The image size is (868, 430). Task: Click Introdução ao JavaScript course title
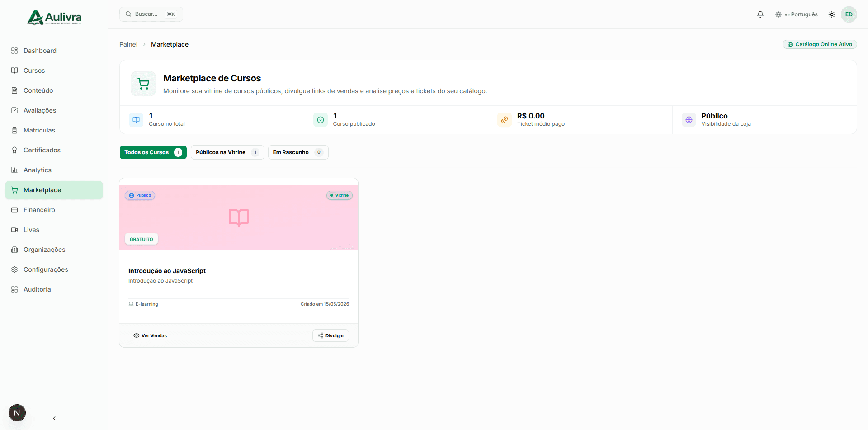tap(167, 271)
